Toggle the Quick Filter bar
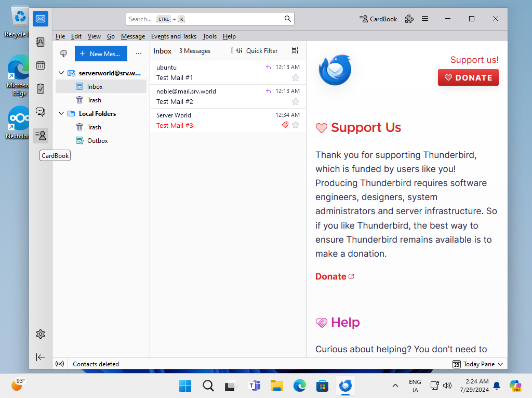 (x=257, y=50)
